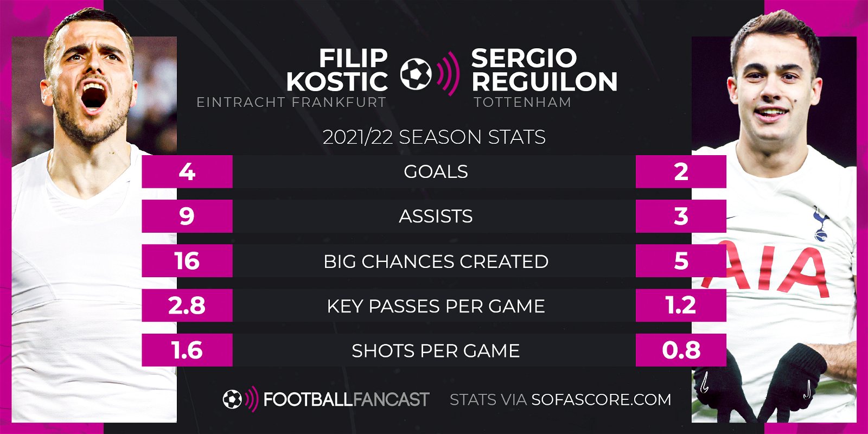
Task: Select Kostic's goals value of 4
Action: (187, 171)
